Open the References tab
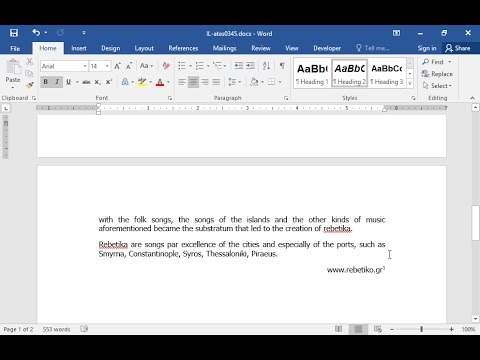Viewport: 480px width, 360px height. (183, 48)
